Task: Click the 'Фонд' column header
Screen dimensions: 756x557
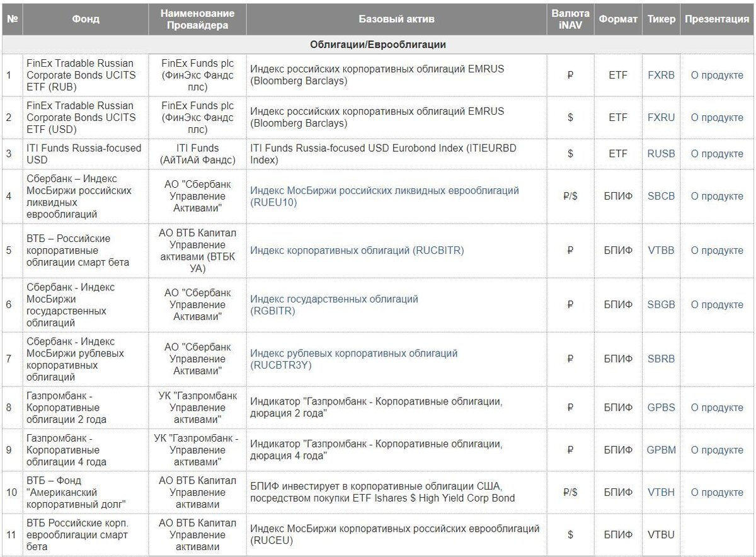Action: (x=86, y=19)
